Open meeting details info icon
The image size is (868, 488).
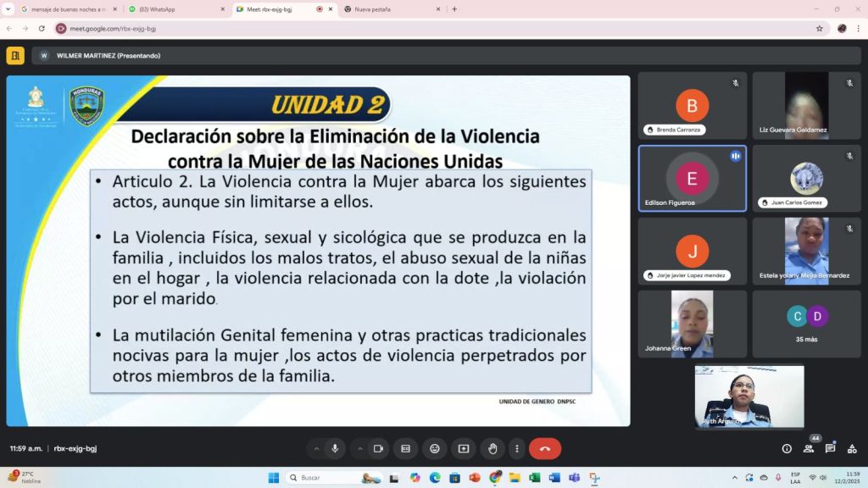point(787,448)
